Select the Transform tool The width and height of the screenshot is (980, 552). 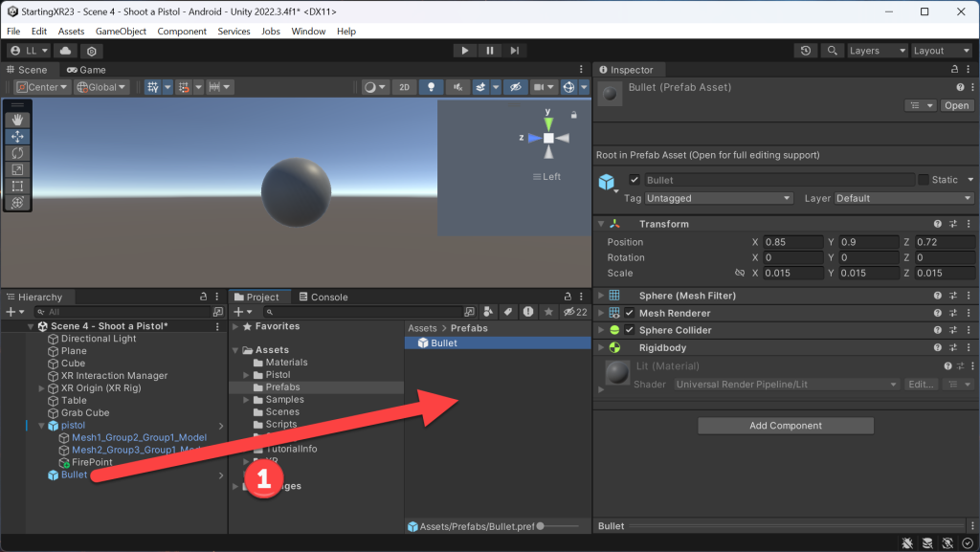pyautogui.click(x=17, y=202)
